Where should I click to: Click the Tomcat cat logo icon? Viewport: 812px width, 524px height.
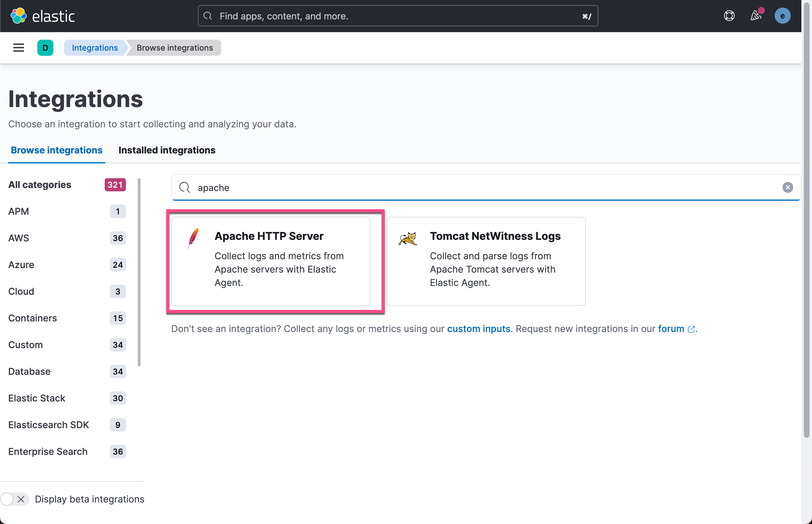(x=408, y=238)
